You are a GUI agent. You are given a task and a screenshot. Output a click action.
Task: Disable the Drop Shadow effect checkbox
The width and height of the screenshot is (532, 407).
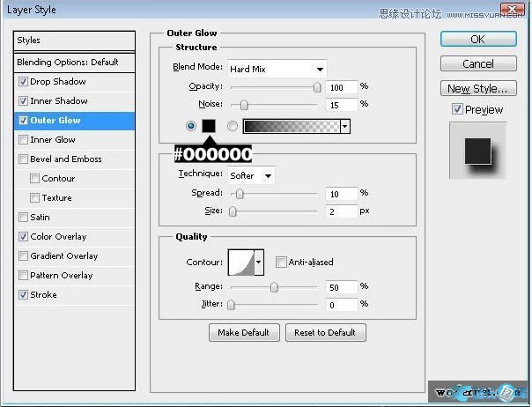(23, 82)
